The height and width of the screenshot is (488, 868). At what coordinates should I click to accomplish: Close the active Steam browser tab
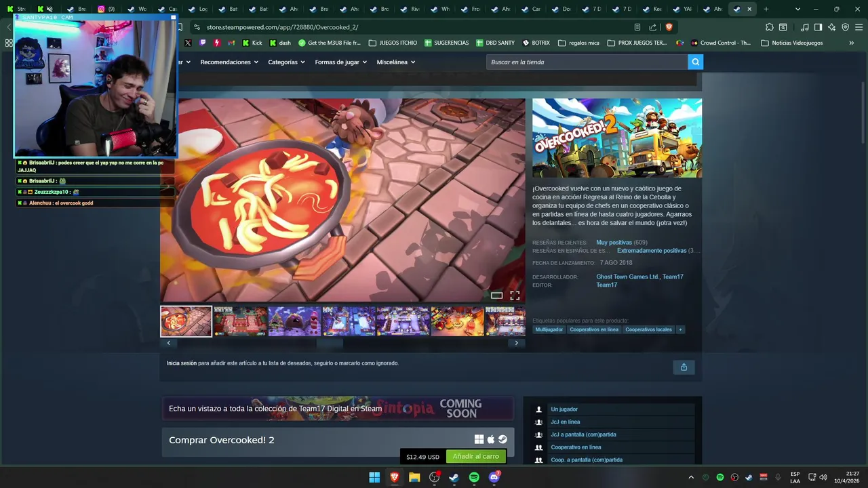pyautogui.click(x=749, y=9)
